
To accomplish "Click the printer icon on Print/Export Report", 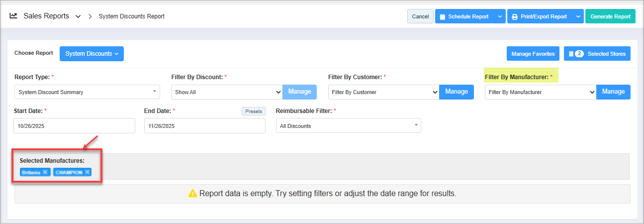I will [x=514, y=16].
